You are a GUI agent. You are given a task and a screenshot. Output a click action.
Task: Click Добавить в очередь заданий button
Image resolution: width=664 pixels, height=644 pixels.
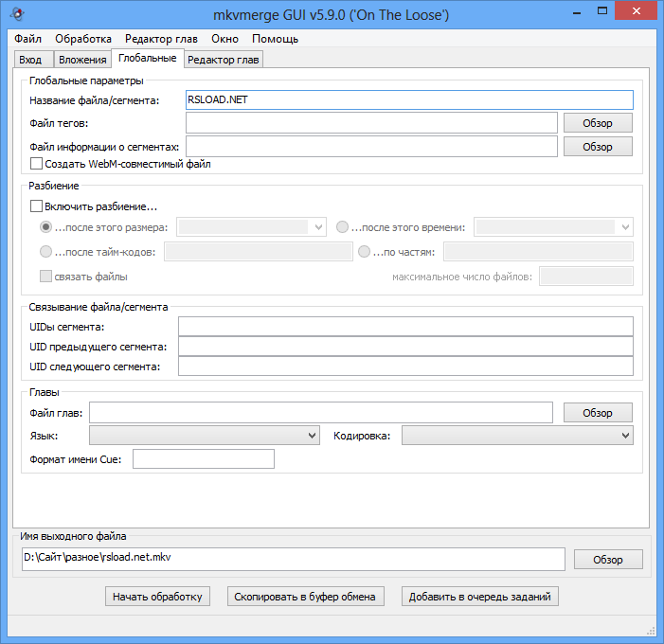[480, 596]
